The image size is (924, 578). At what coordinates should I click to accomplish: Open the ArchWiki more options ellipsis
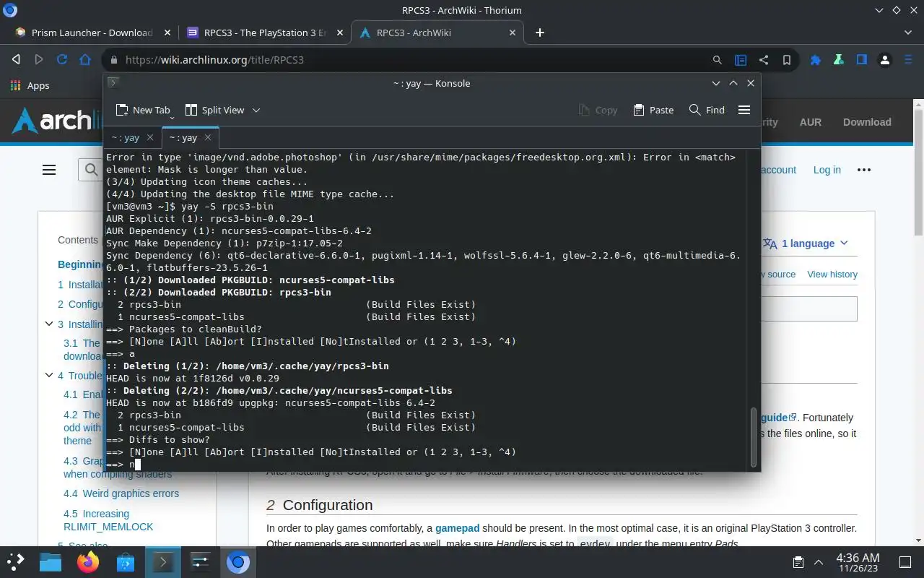coord(864,170)
